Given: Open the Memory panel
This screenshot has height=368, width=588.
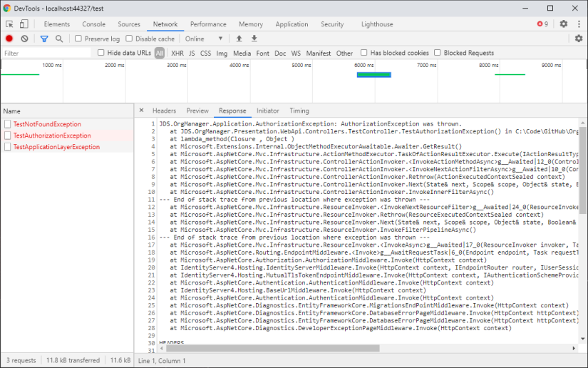Looking at the screenshot, I should [251, 24].
